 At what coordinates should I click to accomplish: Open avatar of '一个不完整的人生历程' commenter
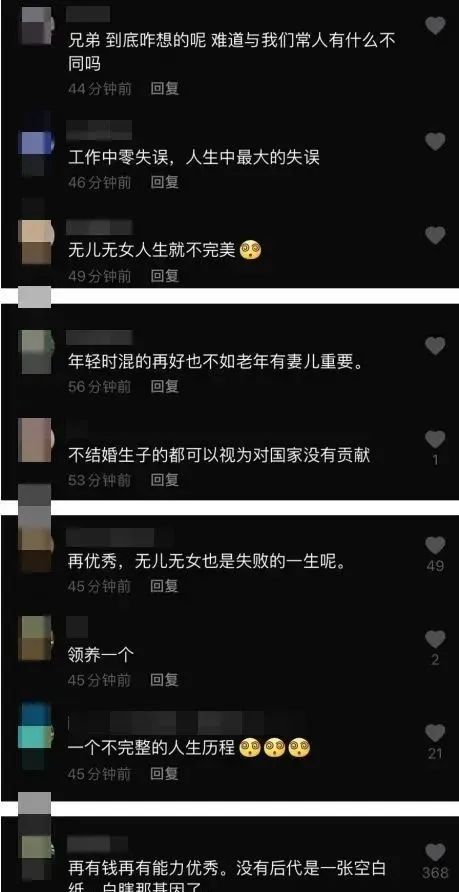tap(35, 736)
